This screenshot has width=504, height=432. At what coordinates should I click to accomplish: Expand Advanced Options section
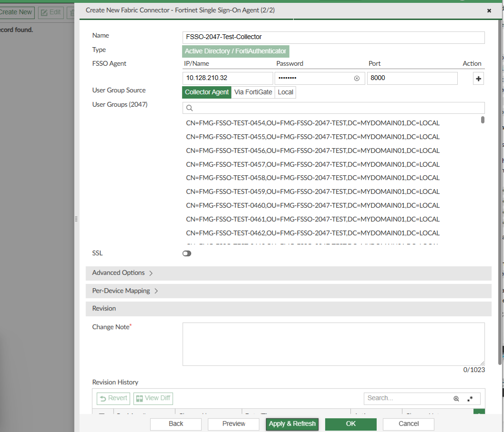288,273
